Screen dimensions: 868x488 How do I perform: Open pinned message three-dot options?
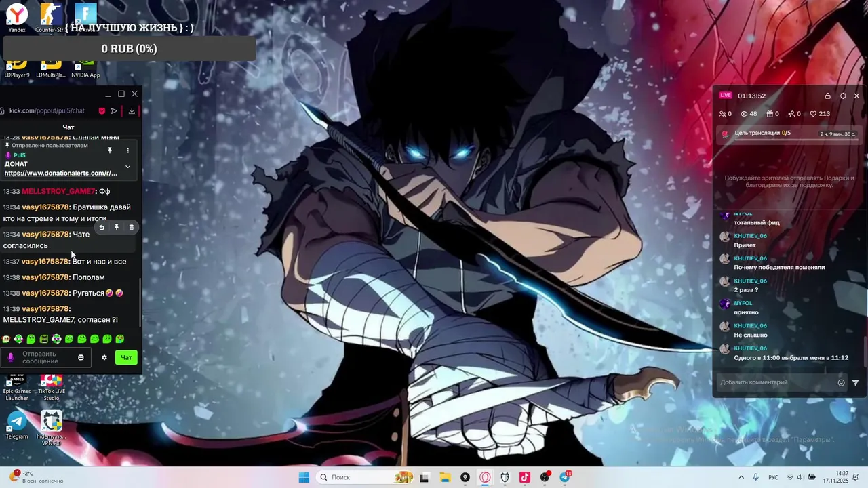coord(127,150)
